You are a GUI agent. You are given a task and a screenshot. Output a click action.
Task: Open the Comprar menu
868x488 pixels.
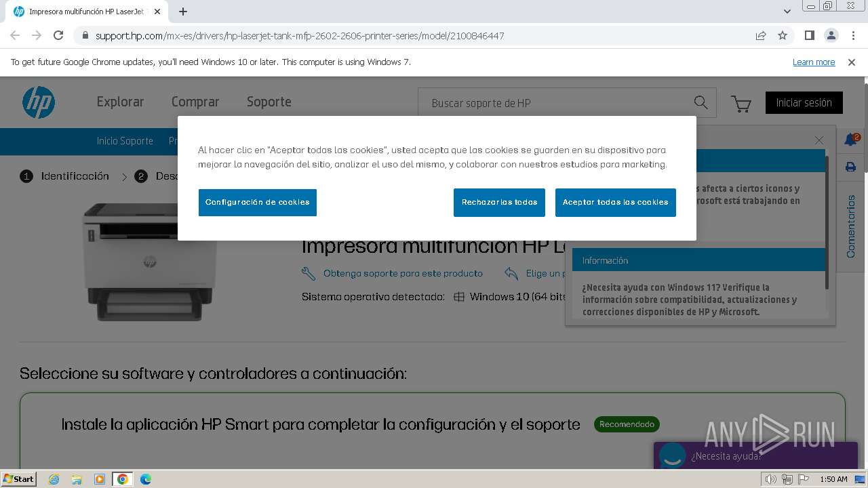pos(195,102)
